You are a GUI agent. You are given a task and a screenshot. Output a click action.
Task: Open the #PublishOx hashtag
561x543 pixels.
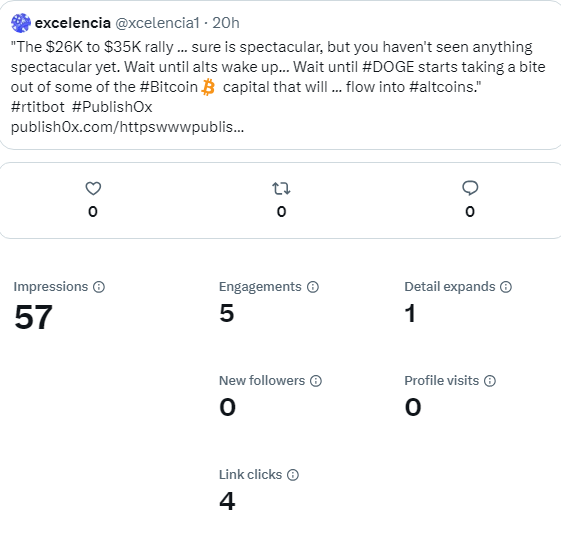[112, 107]
